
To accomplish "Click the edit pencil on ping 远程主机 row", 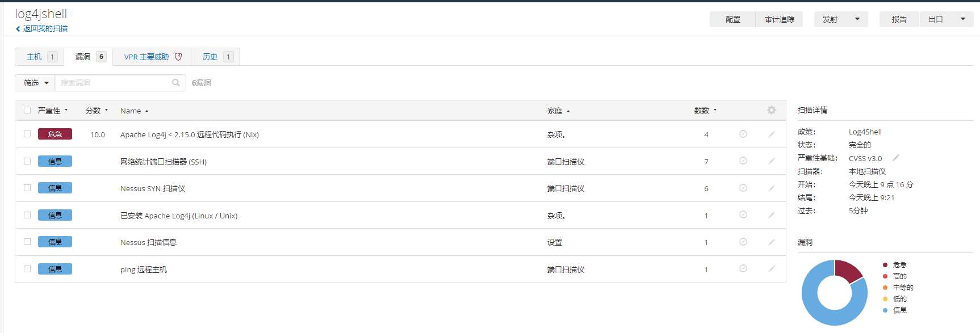I will [771, 269].
